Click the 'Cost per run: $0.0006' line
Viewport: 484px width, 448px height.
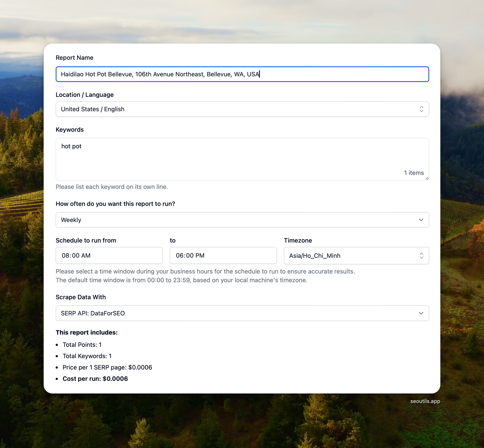point(95,379)
